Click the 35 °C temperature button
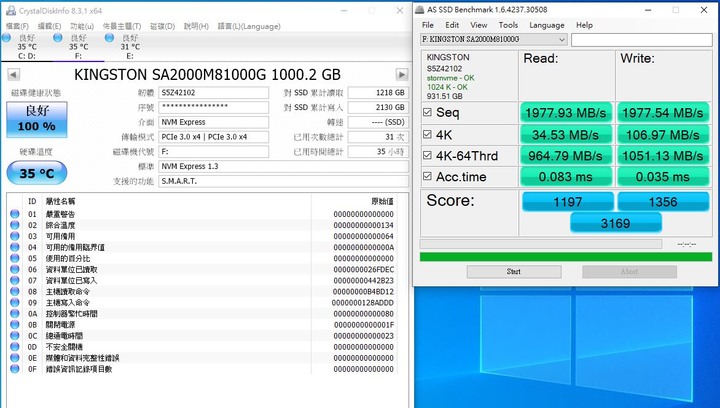720x408 pixels. (37, 173)
